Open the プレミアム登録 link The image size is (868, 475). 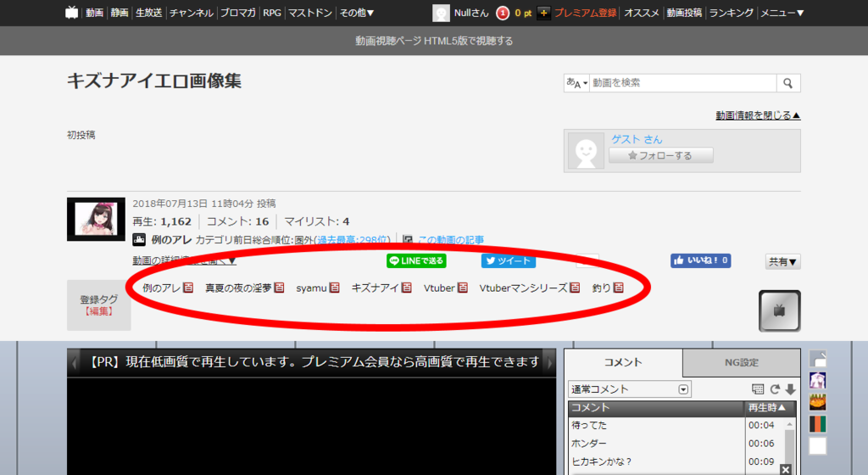[x=586, y=12]
